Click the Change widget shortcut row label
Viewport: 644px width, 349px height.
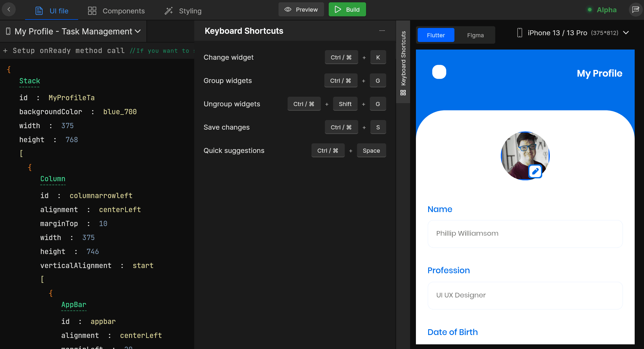pyautogui.click(x=228, y=57)
